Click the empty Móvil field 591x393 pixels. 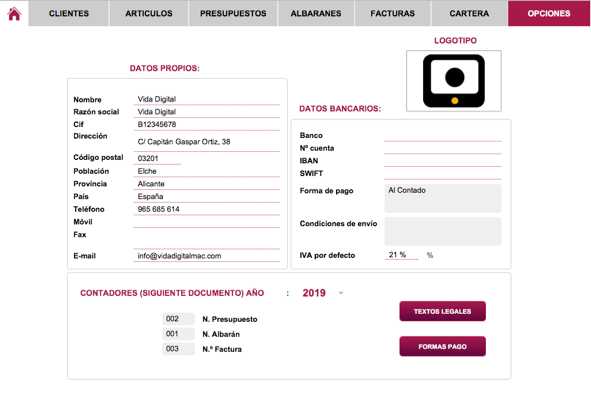click(x=207, y=222)
